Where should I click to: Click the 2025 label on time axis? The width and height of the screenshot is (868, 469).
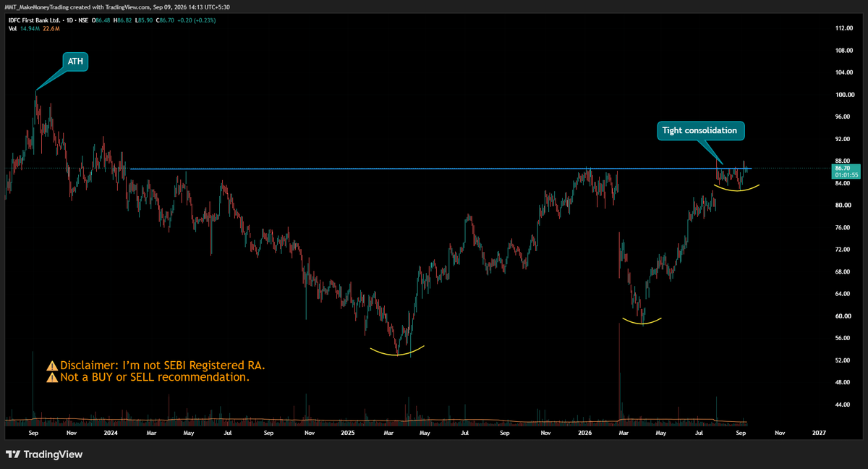pos(348,433)
